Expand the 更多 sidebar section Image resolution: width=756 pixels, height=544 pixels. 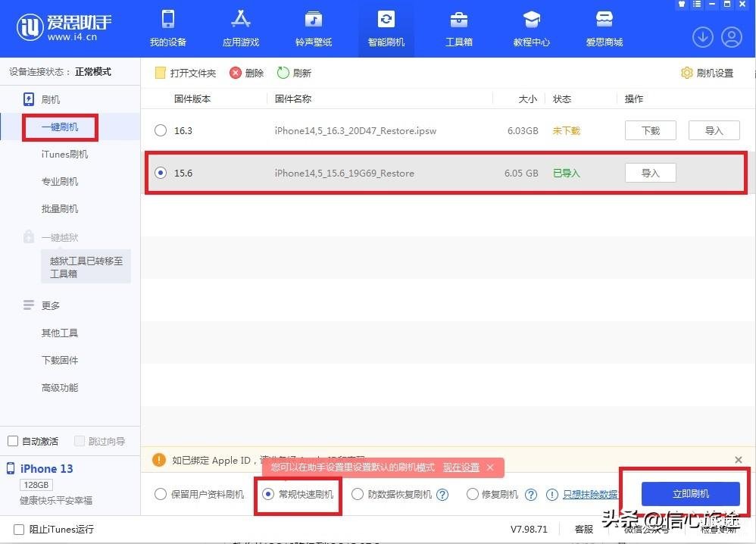click(50, 305)
